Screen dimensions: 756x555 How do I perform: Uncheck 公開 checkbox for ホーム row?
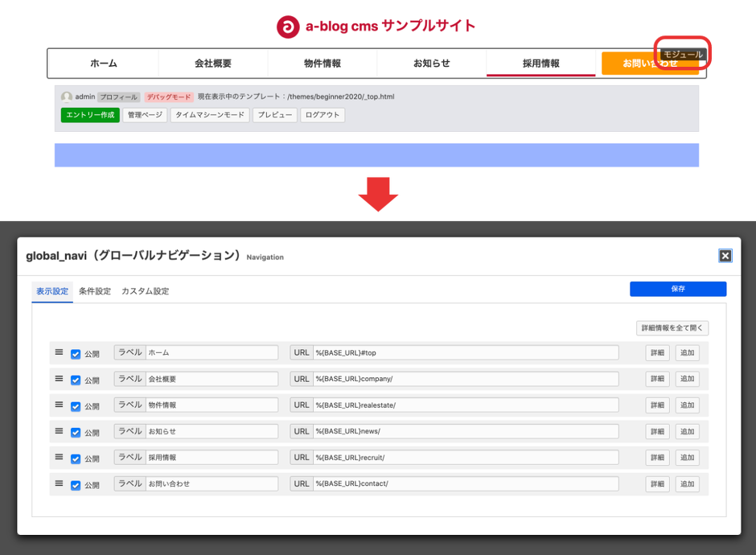[76, 354]
